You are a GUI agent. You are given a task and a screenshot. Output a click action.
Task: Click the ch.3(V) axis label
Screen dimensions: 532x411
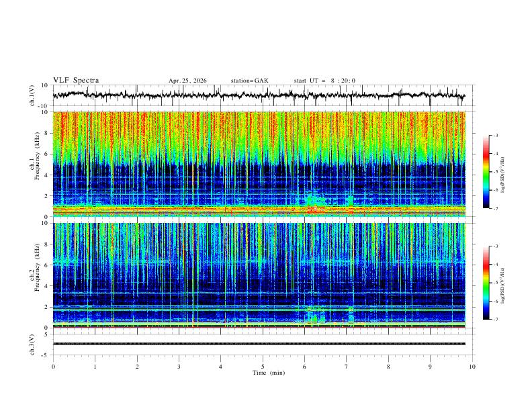click(x=32, y=345)
